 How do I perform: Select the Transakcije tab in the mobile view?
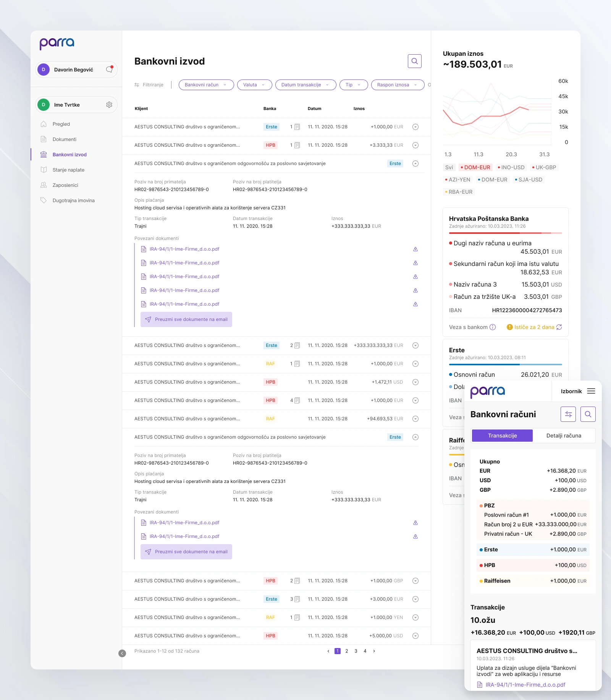click(x=502, y=436)
